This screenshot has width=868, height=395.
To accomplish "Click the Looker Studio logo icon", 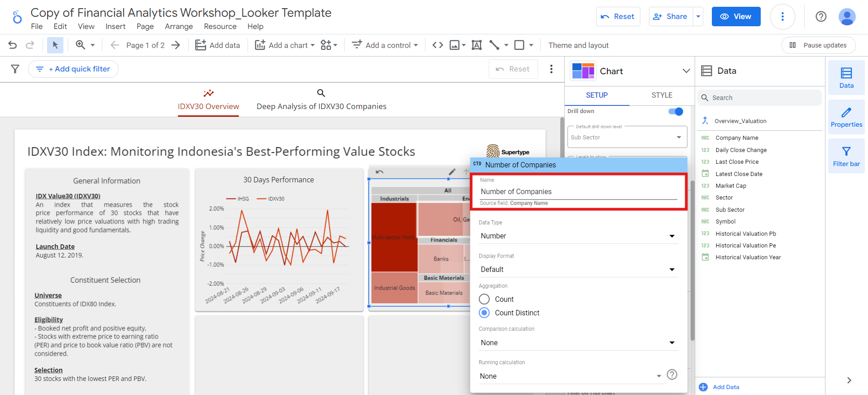I will (17, 17).
